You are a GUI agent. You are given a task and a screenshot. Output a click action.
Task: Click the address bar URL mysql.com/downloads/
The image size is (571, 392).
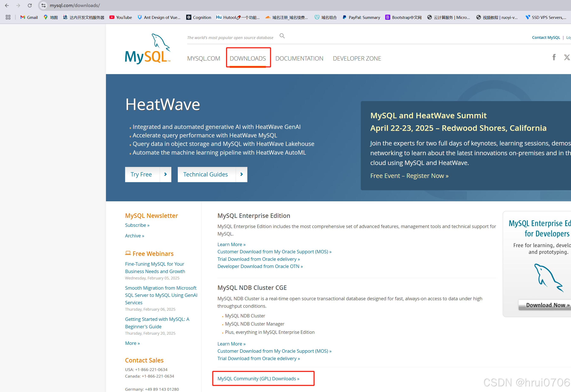point(75,5)
